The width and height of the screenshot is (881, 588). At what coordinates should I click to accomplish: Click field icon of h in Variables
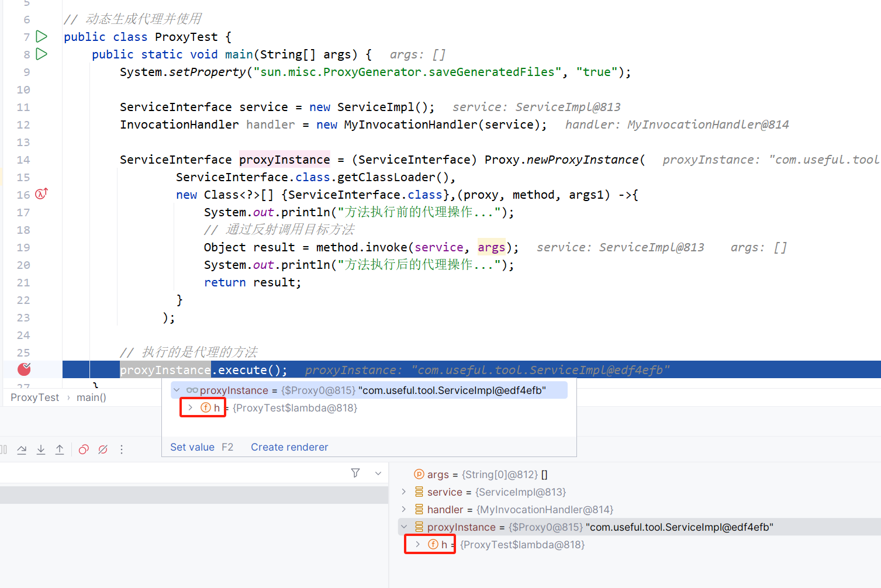tap(433, 544)
